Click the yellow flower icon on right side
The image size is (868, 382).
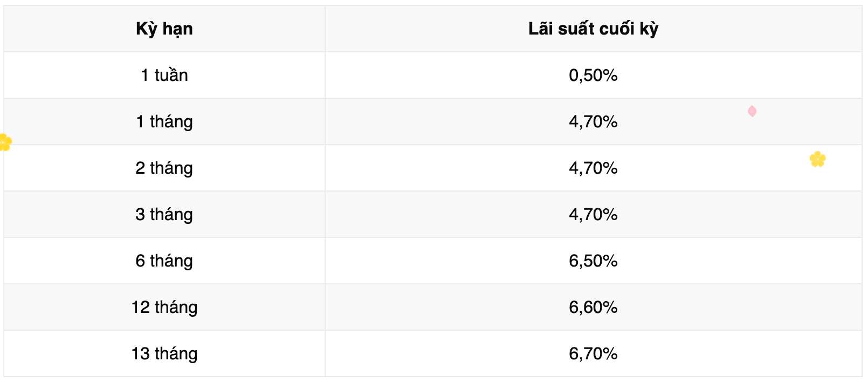(817, 159)
